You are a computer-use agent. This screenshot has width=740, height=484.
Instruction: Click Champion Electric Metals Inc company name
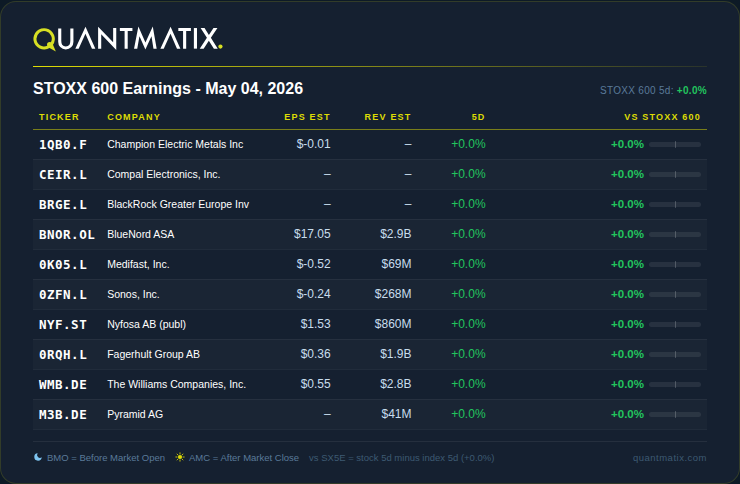pos(175,144)
